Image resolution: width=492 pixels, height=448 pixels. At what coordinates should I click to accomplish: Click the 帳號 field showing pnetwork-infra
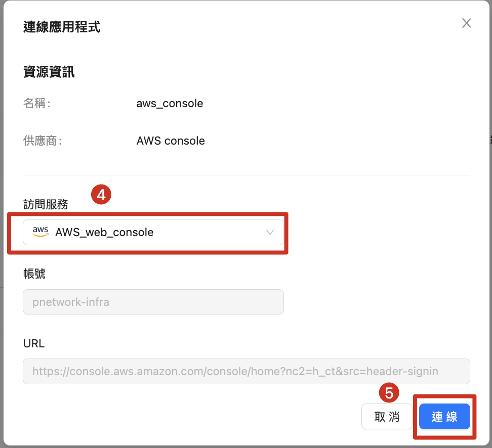[153, 302]
